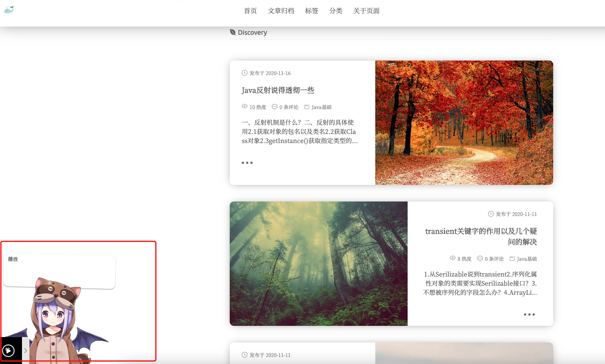Viewport: 605px width, 364px height.
Task: Click the Discovery leaf icon
Action: [x=233, y=32]
